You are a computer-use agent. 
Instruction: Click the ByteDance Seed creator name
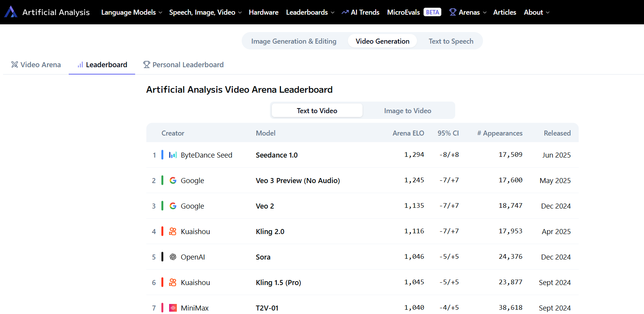click(x=207, y=155)
